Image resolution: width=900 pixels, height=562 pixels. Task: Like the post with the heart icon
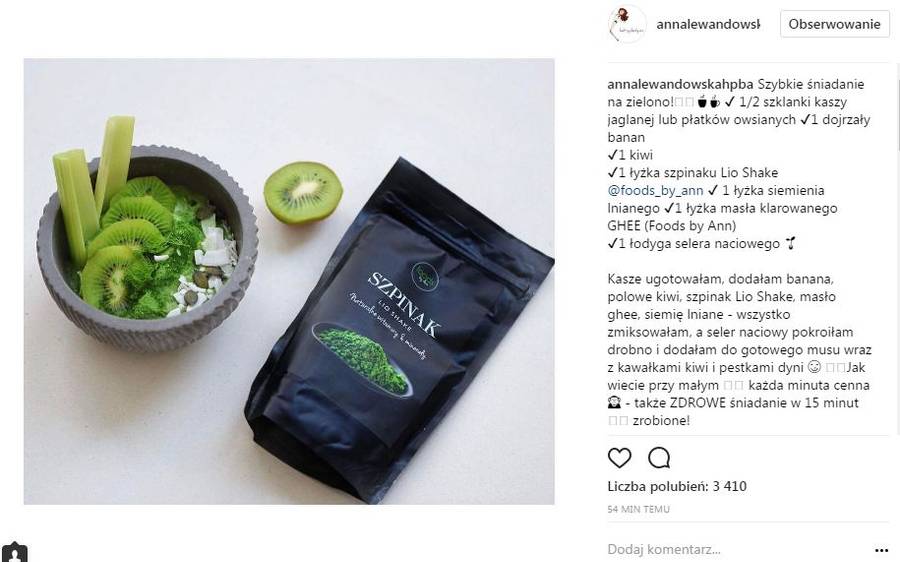coord(619,458)
